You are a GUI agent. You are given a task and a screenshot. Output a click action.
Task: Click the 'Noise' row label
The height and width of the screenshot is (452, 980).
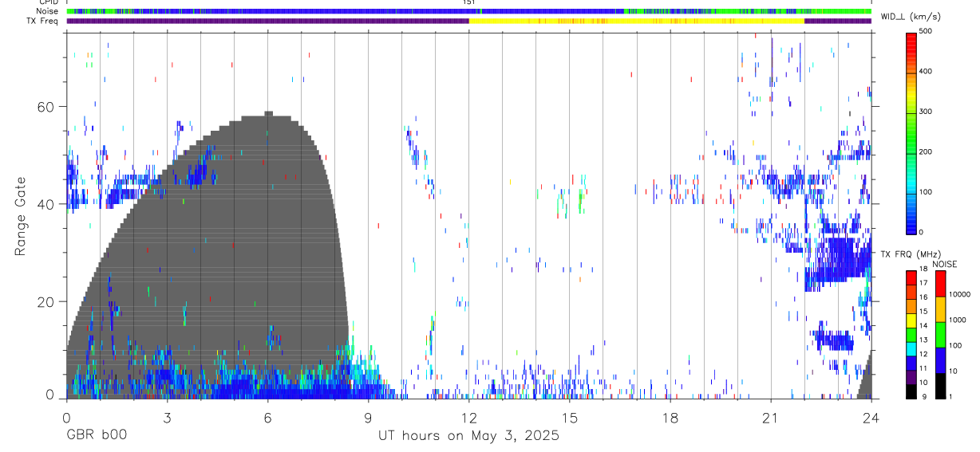coord(48,11)
